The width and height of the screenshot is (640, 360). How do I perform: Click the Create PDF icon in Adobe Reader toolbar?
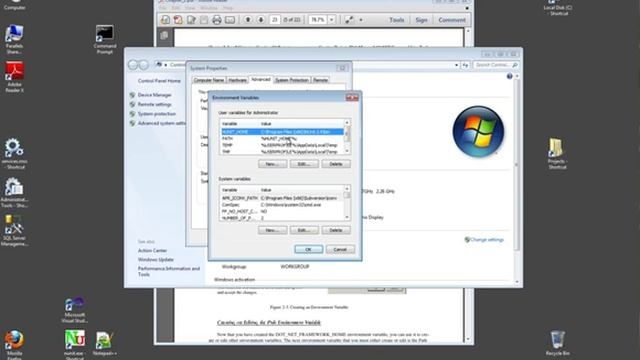pos(178,20)
